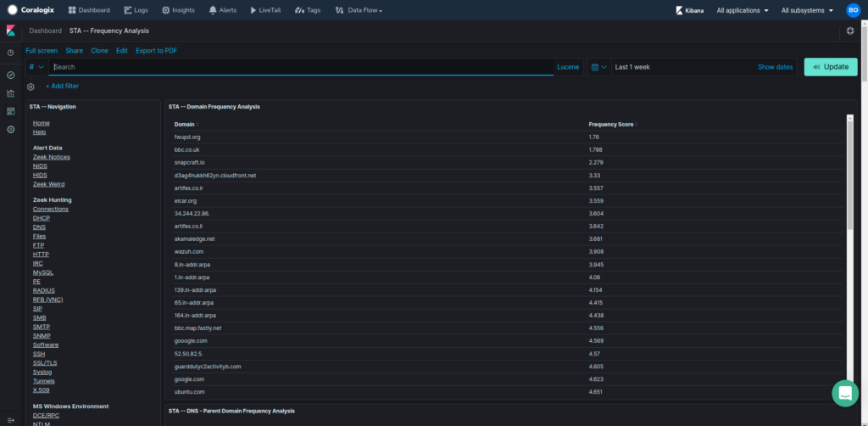Open Dashboard icon in Kibana sidebar
Image resolution: width=868 pixels, height=426 pixels.
point(10,111)
